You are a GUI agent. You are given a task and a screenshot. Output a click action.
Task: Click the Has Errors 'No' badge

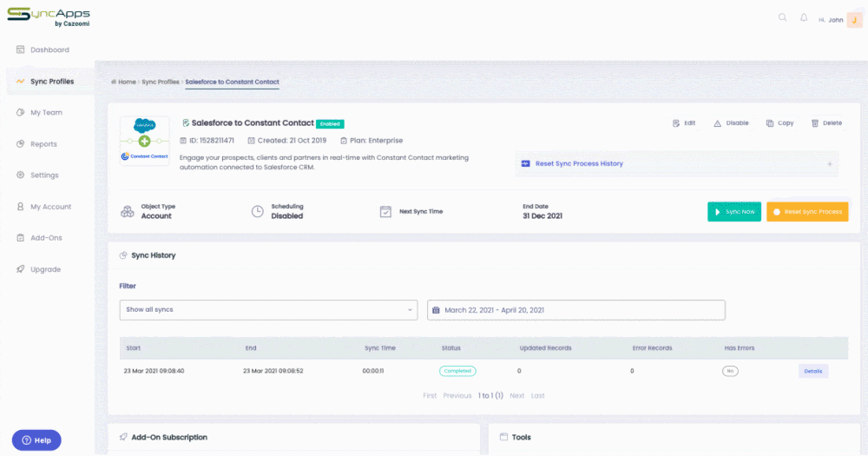tap(730, 371)
